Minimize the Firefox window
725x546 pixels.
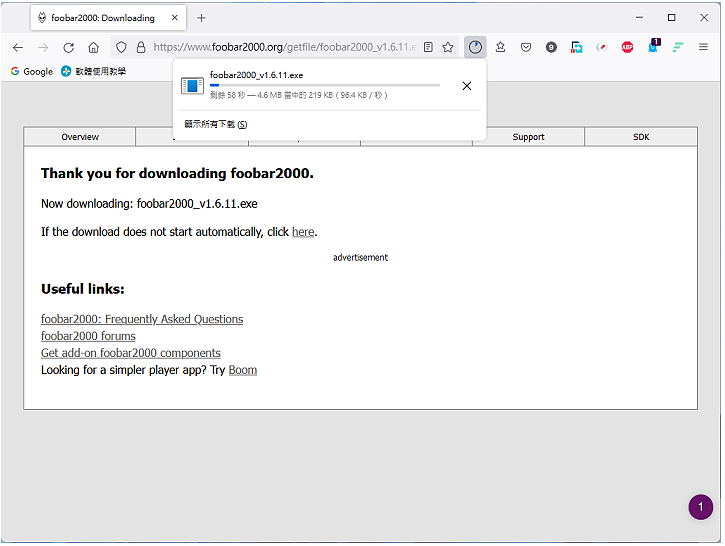coord(639,18)
